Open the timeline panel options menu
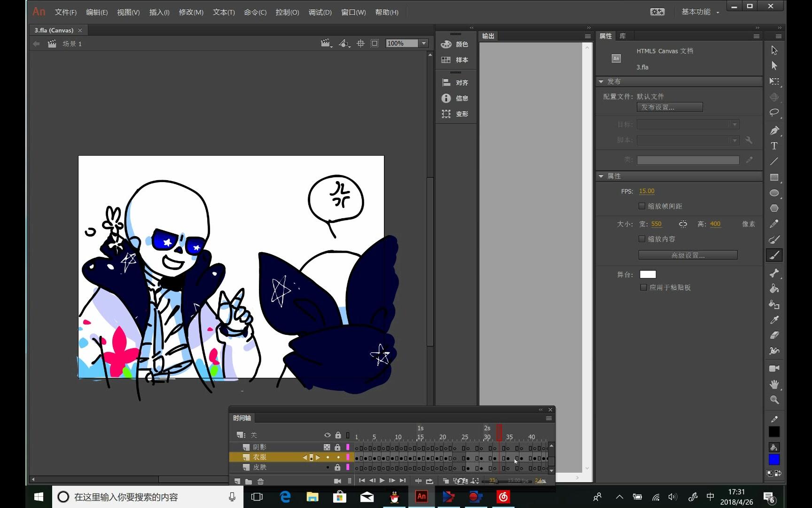This screenshot has width=812, height=508. (x=548, y=418)
